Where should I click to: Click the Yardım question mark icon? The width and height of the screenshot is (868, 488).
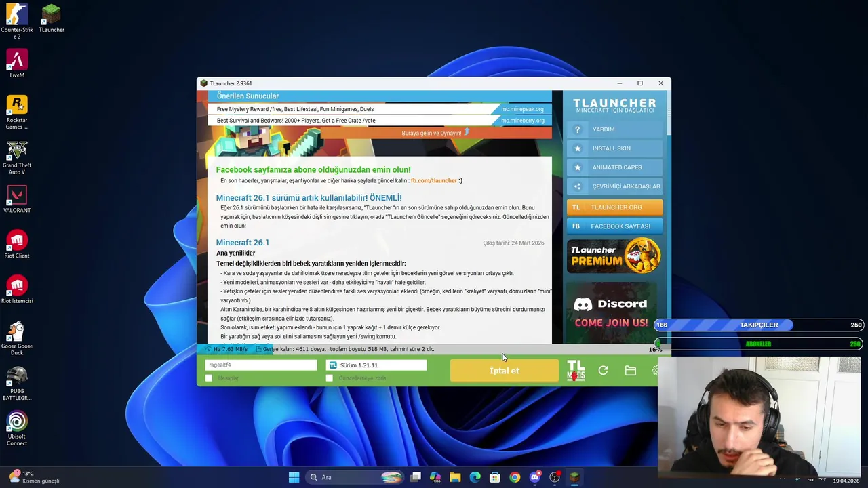tap(577, 129)
